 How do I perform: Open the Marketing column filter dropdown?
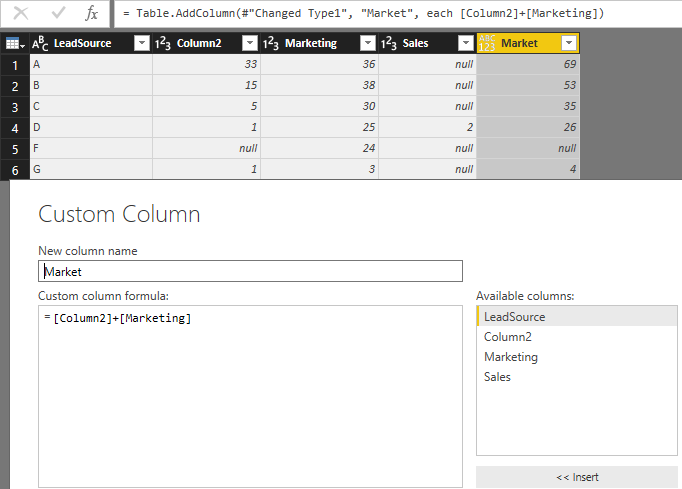point(368,43)
